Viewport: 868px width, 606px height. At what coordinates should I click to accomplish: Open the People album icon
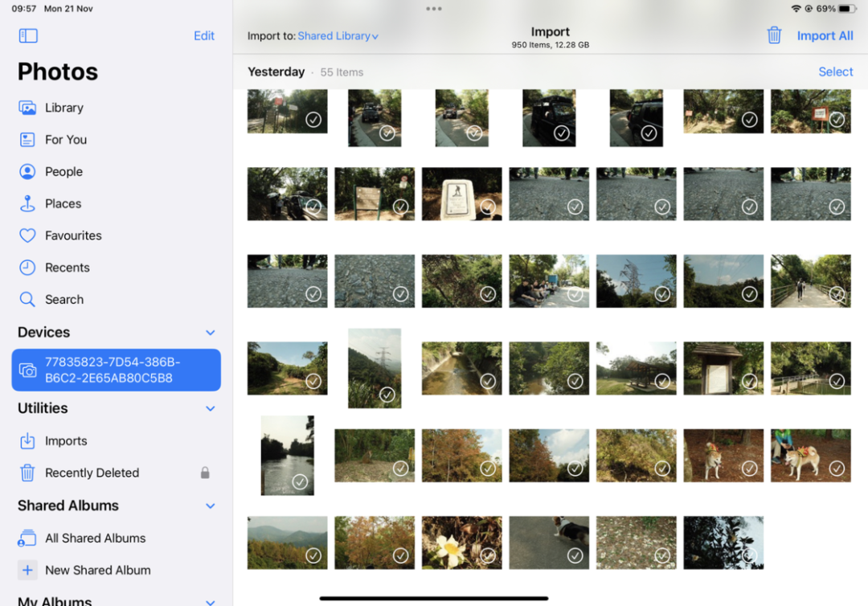tap(28, 172)
